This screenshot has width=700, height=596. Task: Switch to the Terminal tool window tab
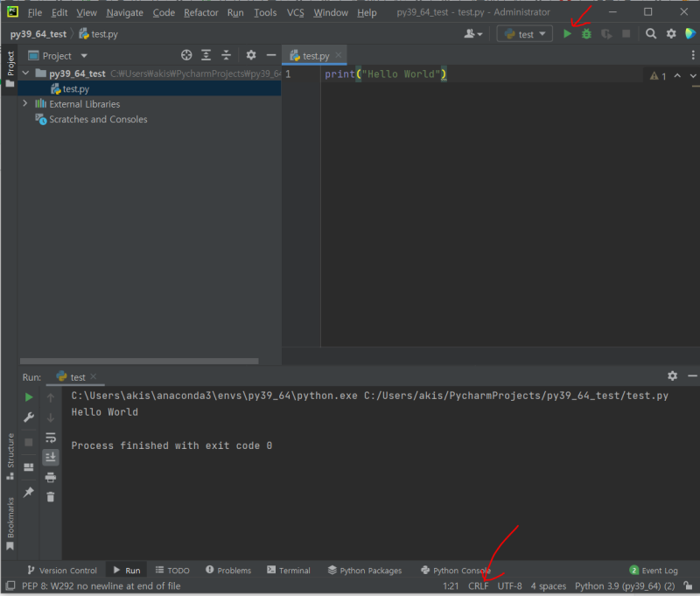[x=289, y=570]
